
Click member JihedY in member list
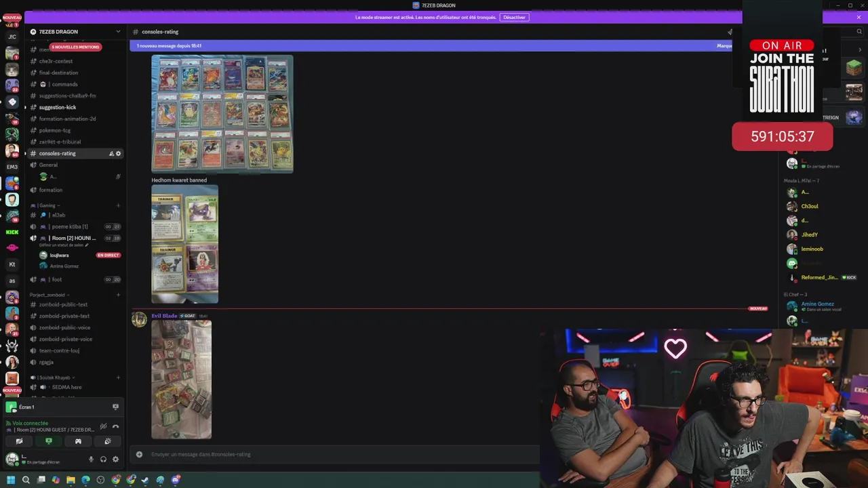click(810, 235)
